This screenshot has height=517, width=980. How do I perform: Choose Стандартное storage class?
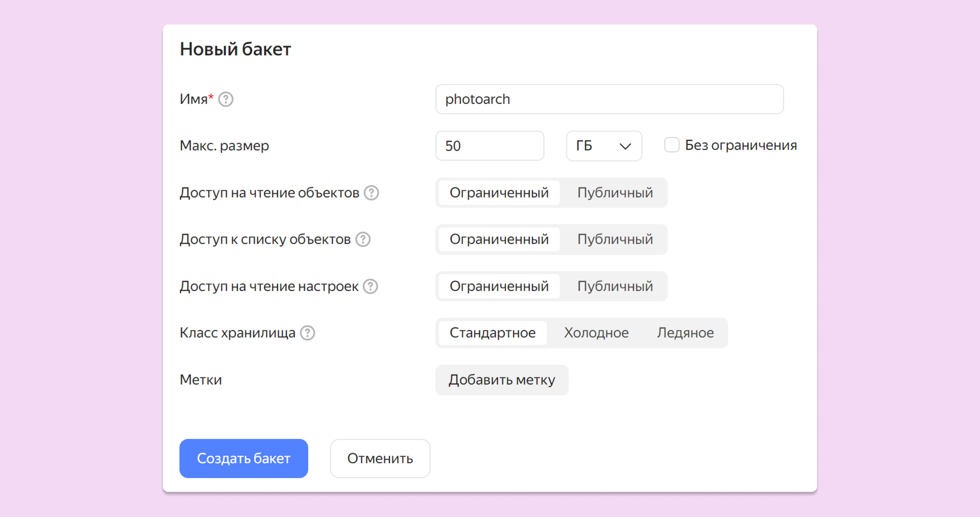(493, 333)
